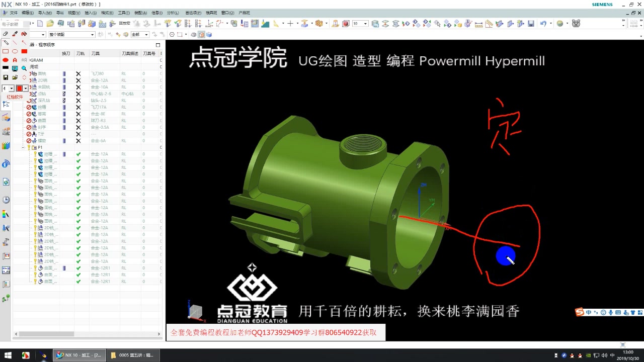Open the book library sidebar icon

point(6,146)
